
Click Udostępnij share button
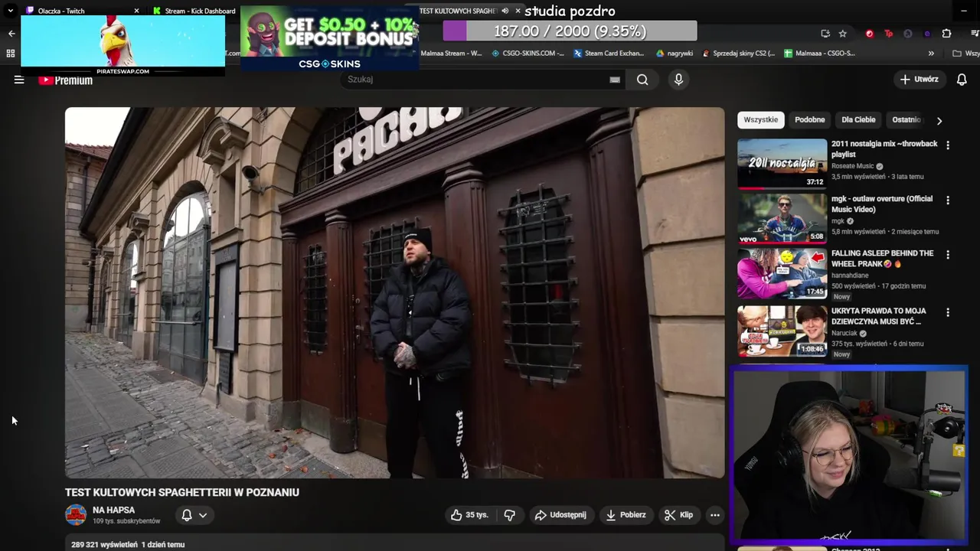[560, 515]
